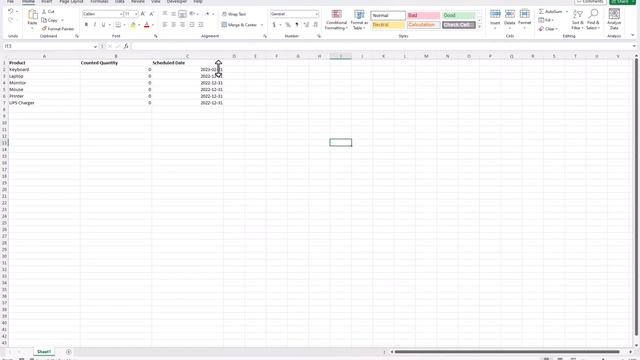Enable Wrap Text

point(234,14)
